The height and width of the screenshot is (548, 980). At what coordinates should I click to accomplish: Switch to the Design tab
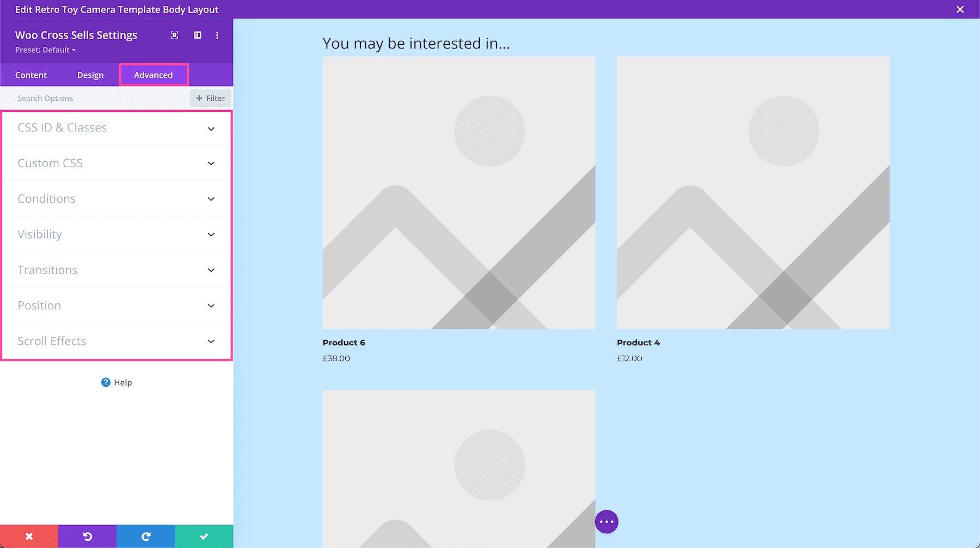click(x=90, y=75)
